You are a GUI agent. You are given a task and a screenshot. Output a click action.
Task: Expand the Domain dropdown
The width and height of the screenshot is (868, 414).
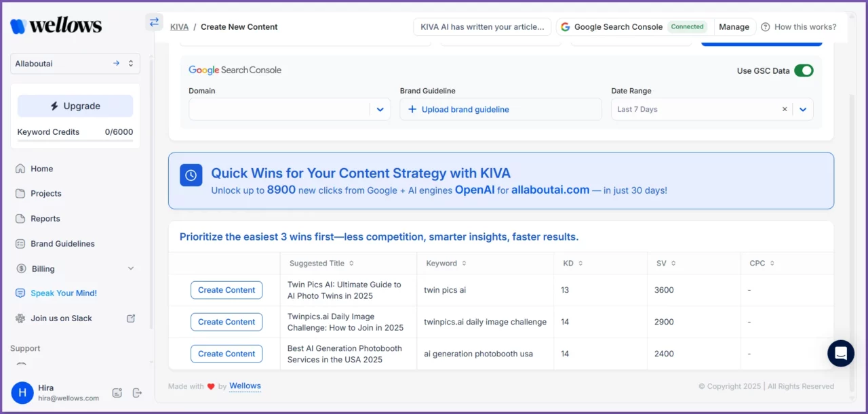click(x=380, y=109)
